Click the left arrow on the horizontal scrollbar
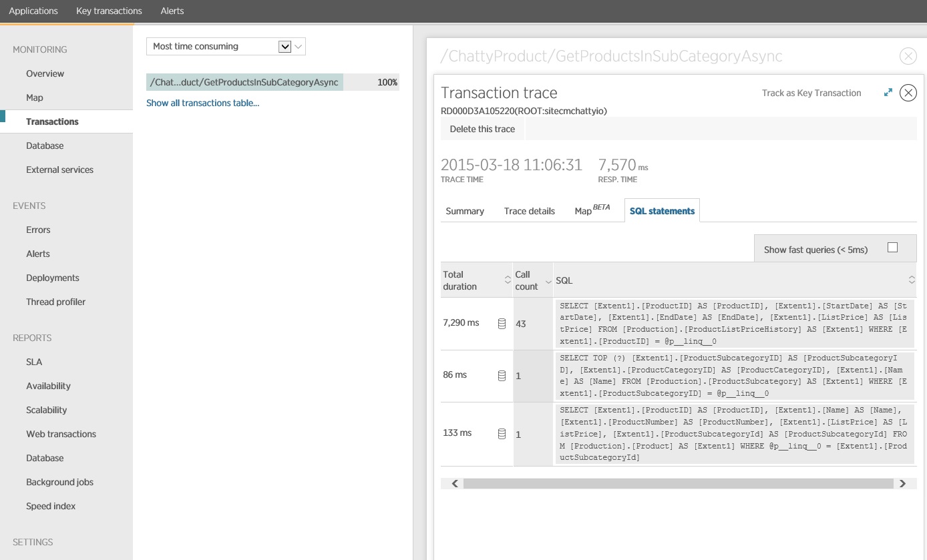Image resolution: width=927 pixels, height=560 pixels. pos(453,483)
